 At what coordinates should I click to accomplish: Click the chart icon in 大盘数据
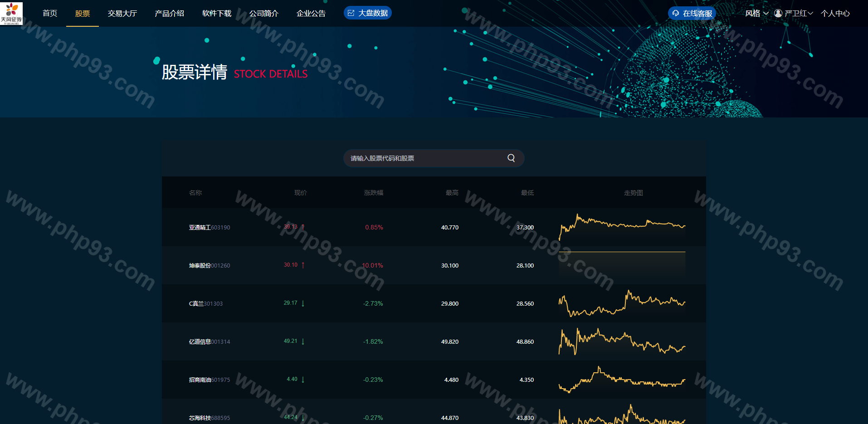coord(351,13)
